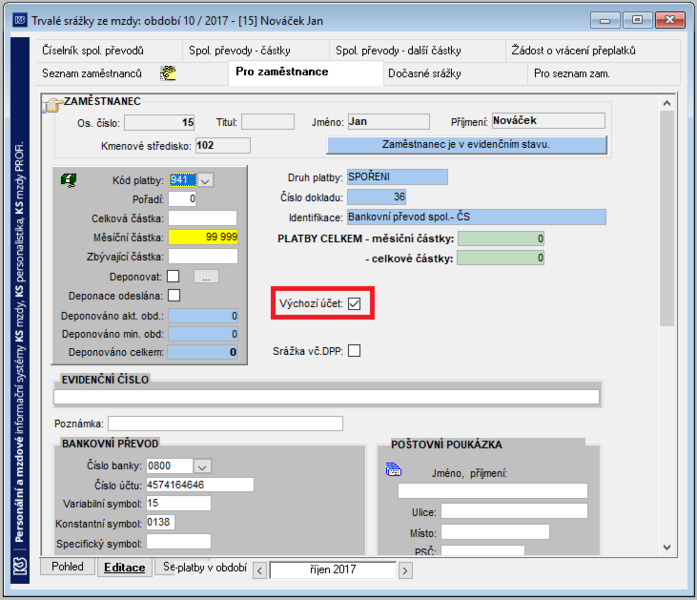
Task: Click the Deponováno celkem field
Action: 203,352
